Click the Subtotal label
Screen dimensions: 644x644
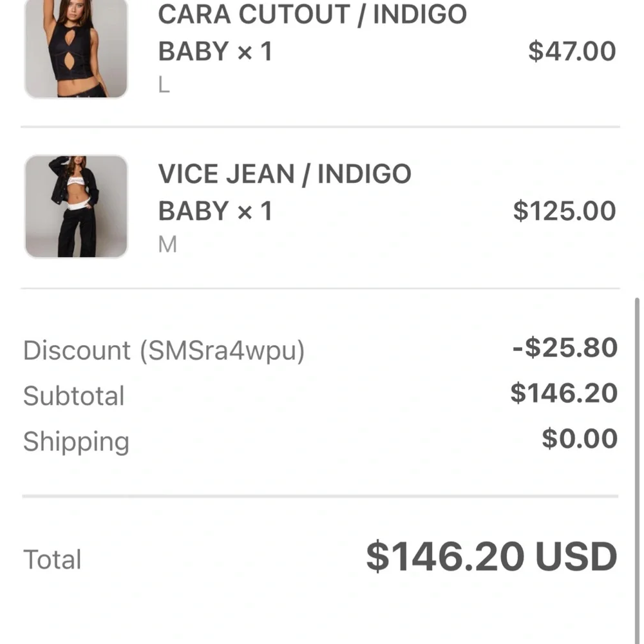pyautogui.click(x=73, y=396)
